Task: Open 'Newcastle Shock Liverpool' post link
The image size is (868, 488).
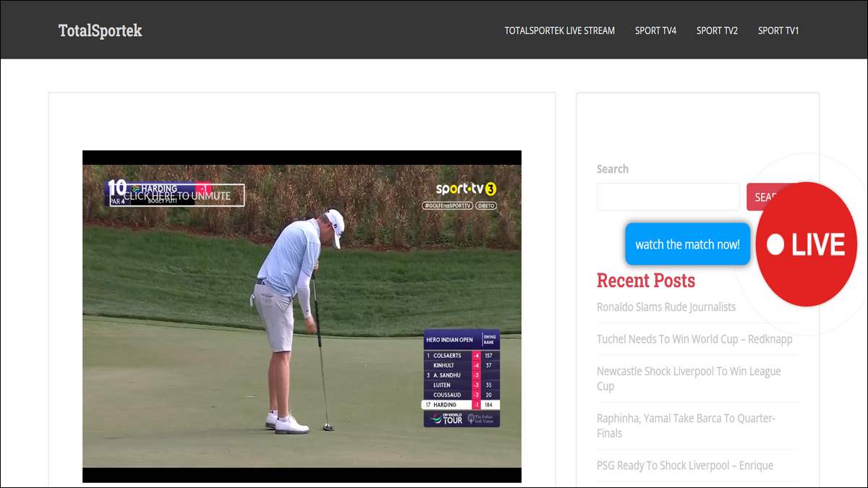Action: (x=689, y=378)
